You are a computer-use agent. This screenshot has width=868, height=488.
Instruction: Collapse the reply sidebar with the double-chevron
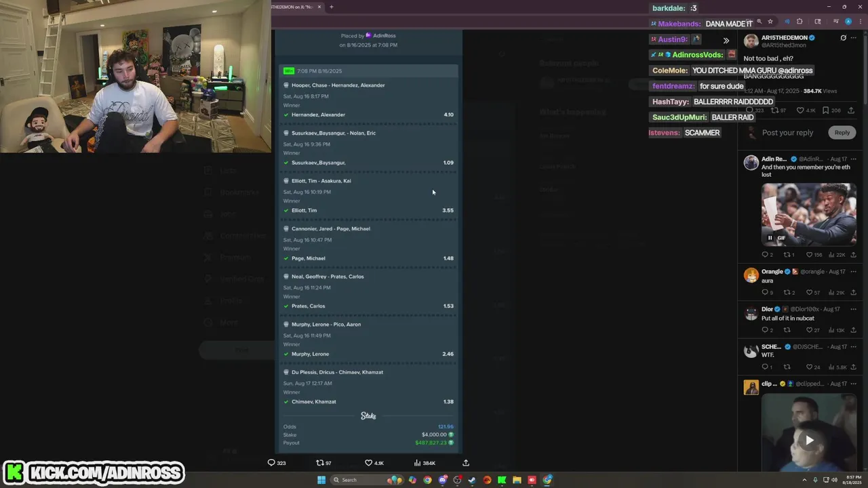point(726,41)
